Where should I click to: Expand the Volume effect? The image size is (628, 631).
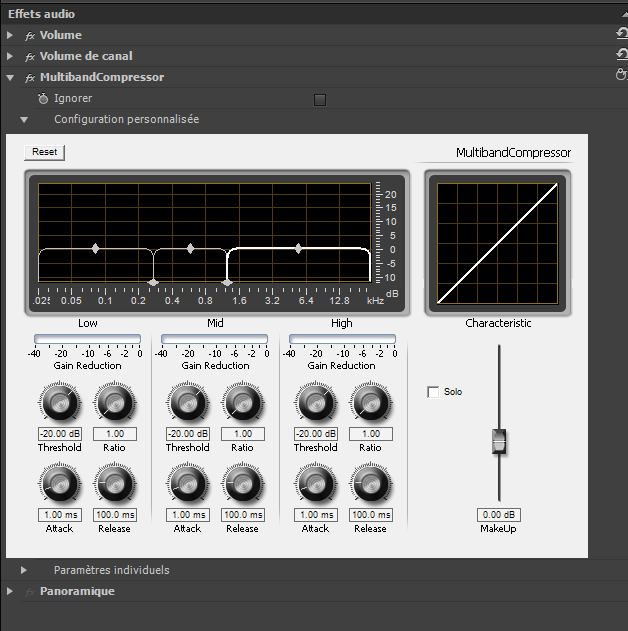(x=10, y=35)
